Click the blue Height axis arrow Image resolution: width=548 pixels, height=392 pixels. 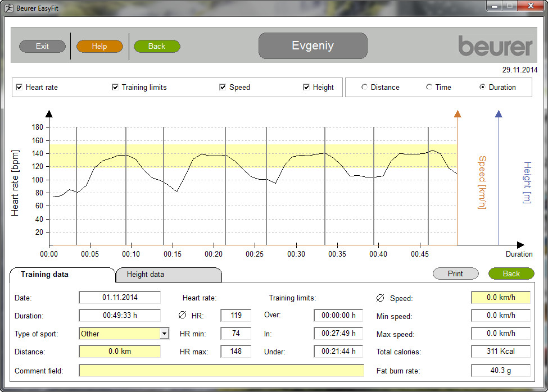click(499, 115)
